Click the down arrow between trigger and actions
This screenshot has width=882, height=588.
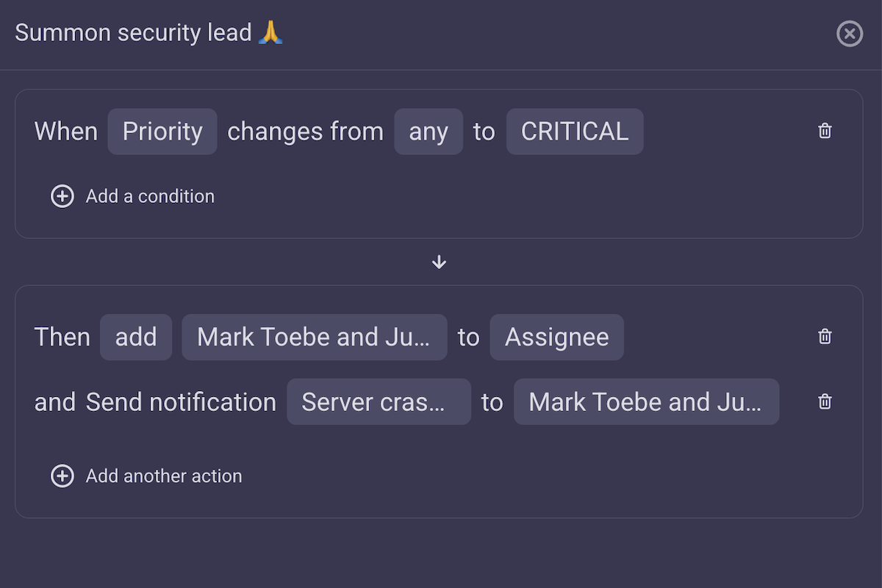[x=440, y=262]
